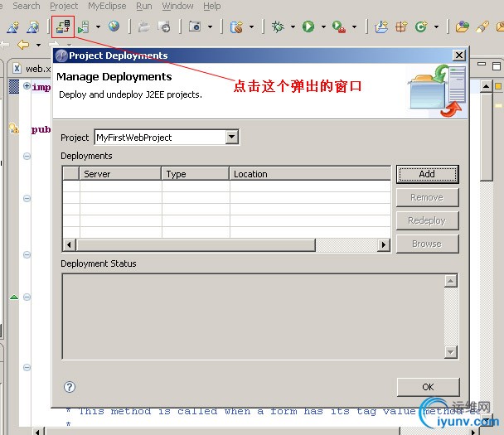The width and height of the screenshot is (504, 435).
Task: Open the server icon's dropdown arrow
Action: pos(98,27)
